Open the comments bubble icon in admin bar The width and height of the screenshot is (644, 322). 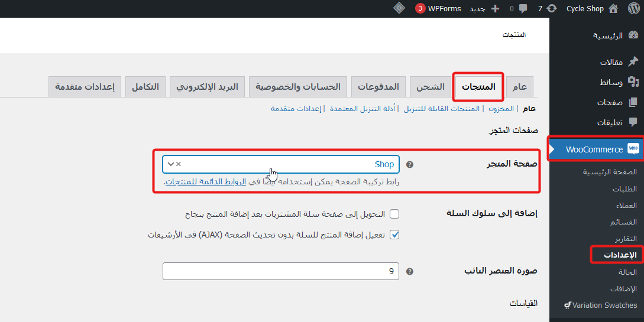[x=523, y=9]
